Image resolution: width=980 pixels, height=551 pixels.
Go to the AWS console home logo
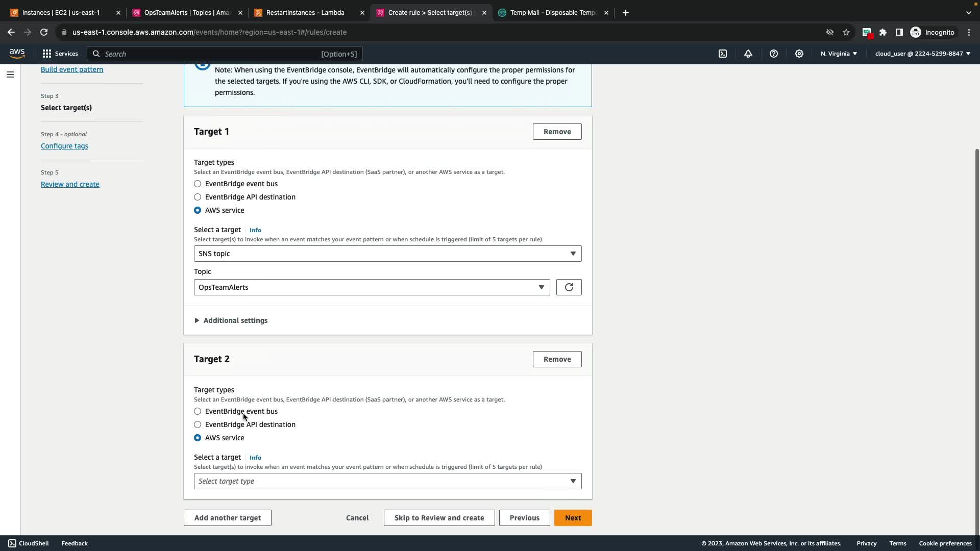coord(17,54)
